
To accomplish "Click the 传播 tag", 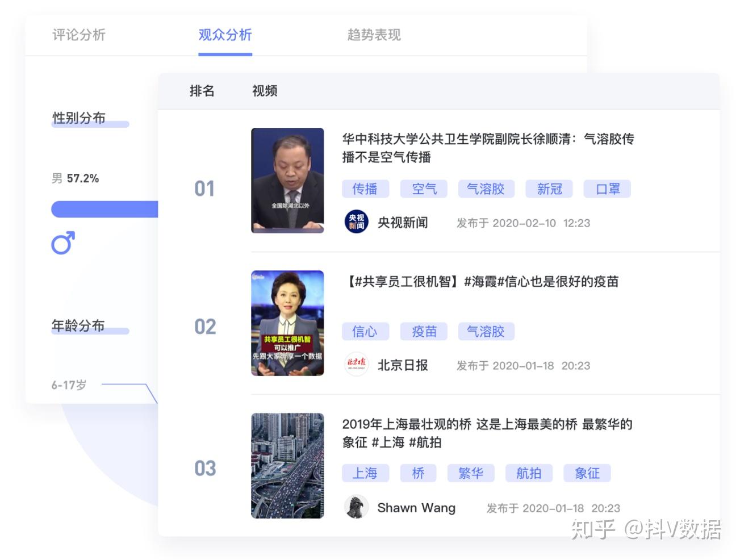I will tap(365, 189).
